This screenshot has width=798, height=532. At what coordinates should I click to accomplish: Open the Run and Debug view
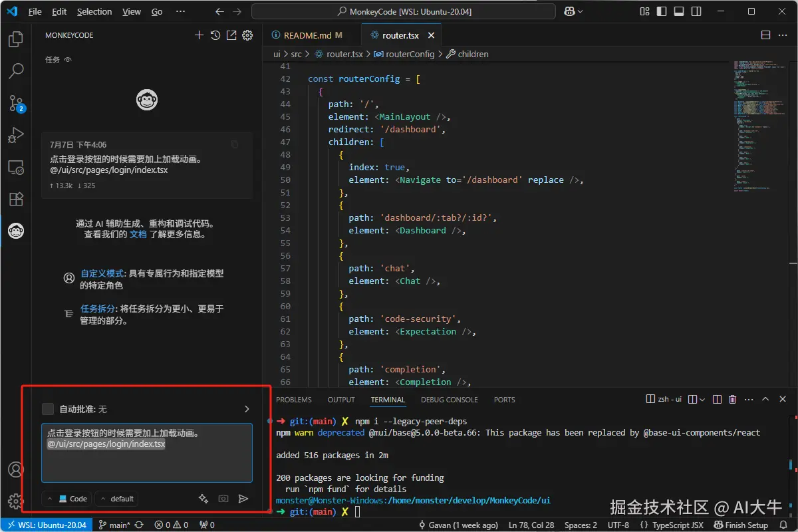point(16,135)
